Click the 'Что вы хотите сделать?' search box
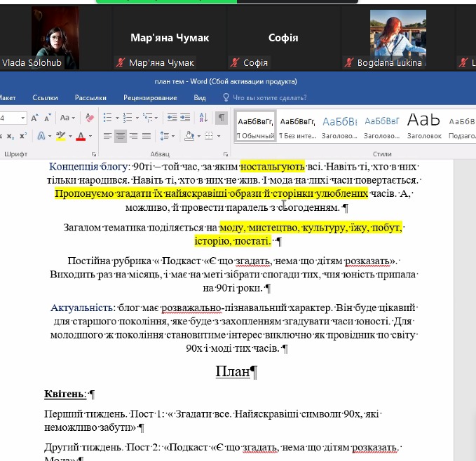The height and width of the screenshot is (461, 476). [x=270, y=98]
